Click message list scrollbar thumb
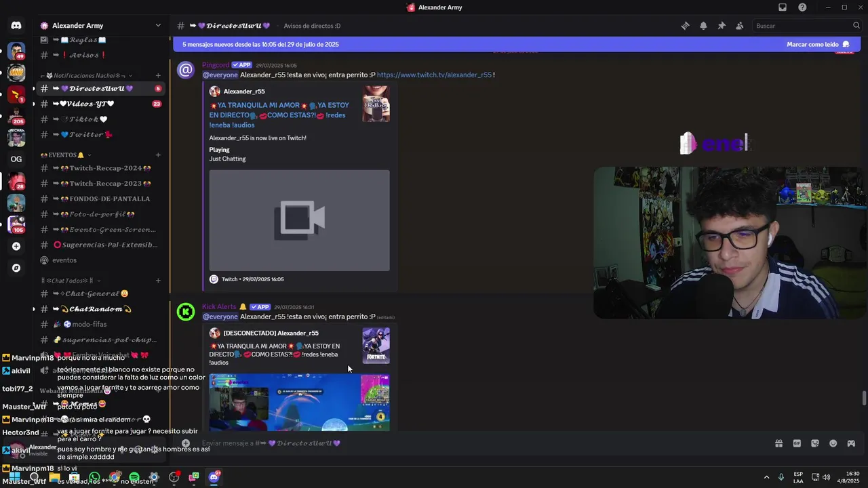 (x=863, y=399)
